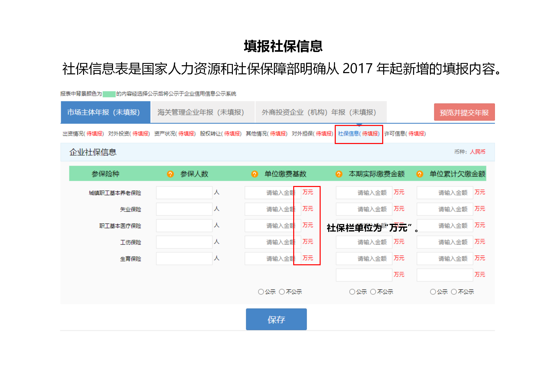Screen dimensions: 555x392
Task: Click the 预览并提交年报 button
Action: pos(464,112)
